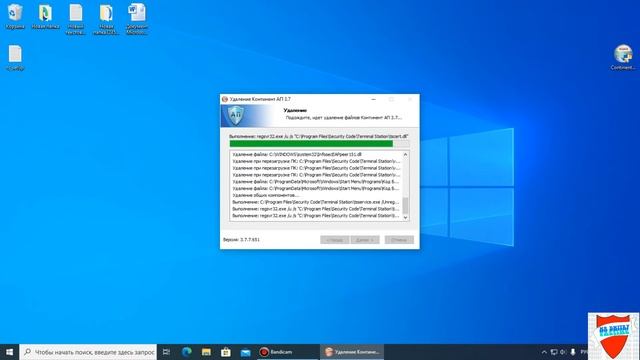Switch to the Bandicam taskbar button

[288, 352]
